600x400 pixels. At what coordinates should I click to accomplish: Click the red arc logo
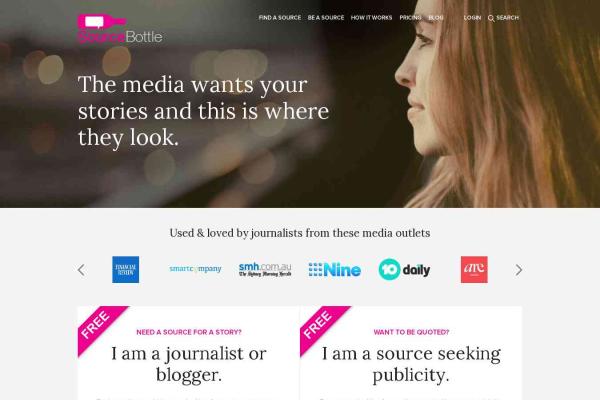pyautogui.click(x=474, y=269)
